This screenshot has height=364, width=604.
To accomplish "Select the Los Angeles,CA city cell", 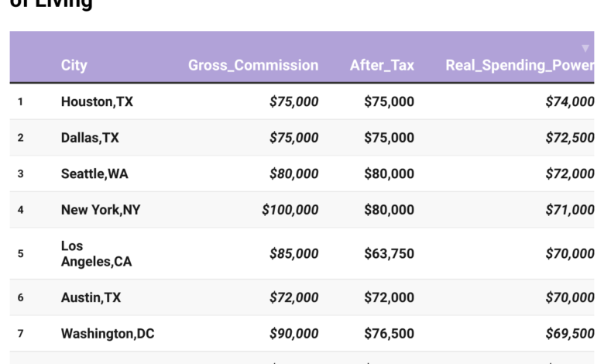I will click(x=96, y=253).
